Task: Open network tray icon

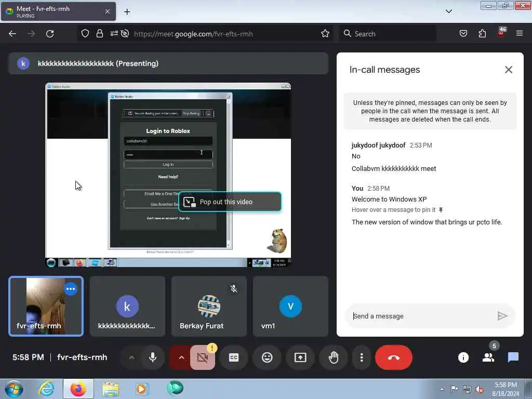Action: coord(467,389)
